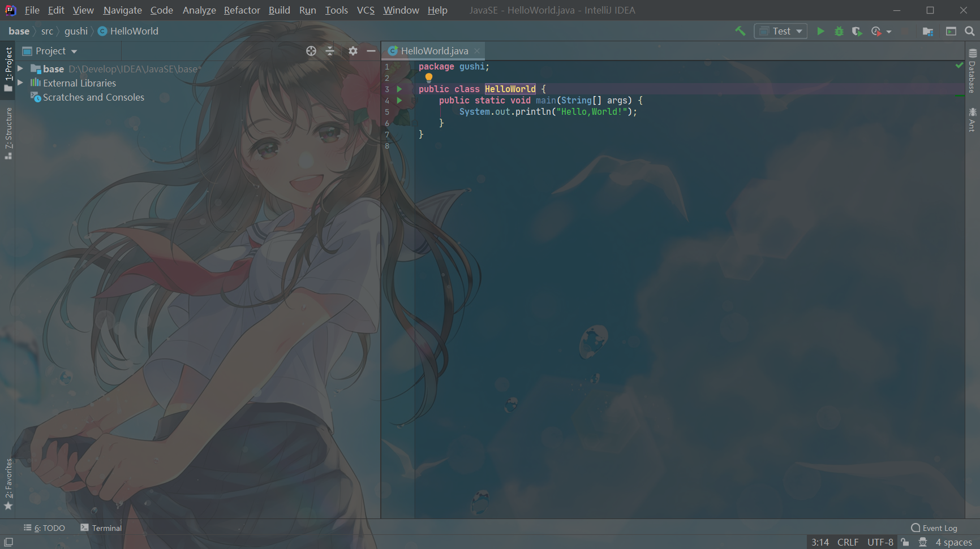Open the Build menu
980x549 pixels.
point(280,10)
